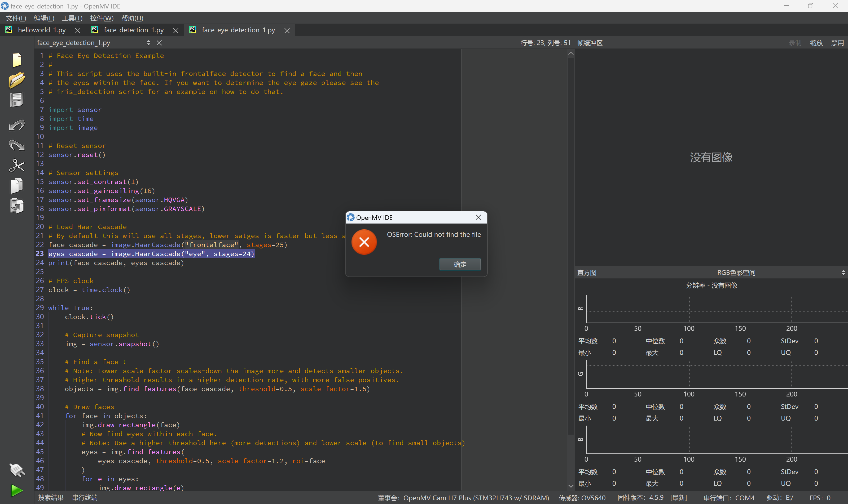Click the 传感器: OV5640 status text
The width and height of the screenshot is (848, 504).
[582, 498]
